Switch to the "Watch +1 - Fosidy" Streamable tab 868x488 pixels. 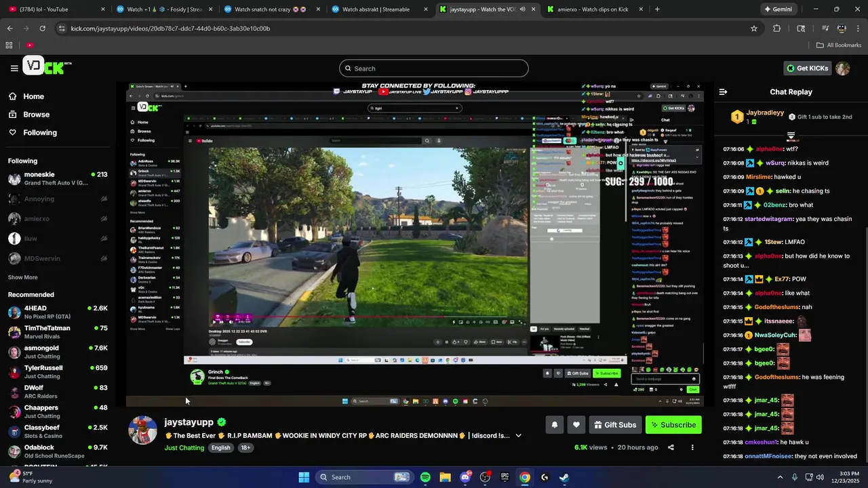pyautogui.click(x=165, y=9)
